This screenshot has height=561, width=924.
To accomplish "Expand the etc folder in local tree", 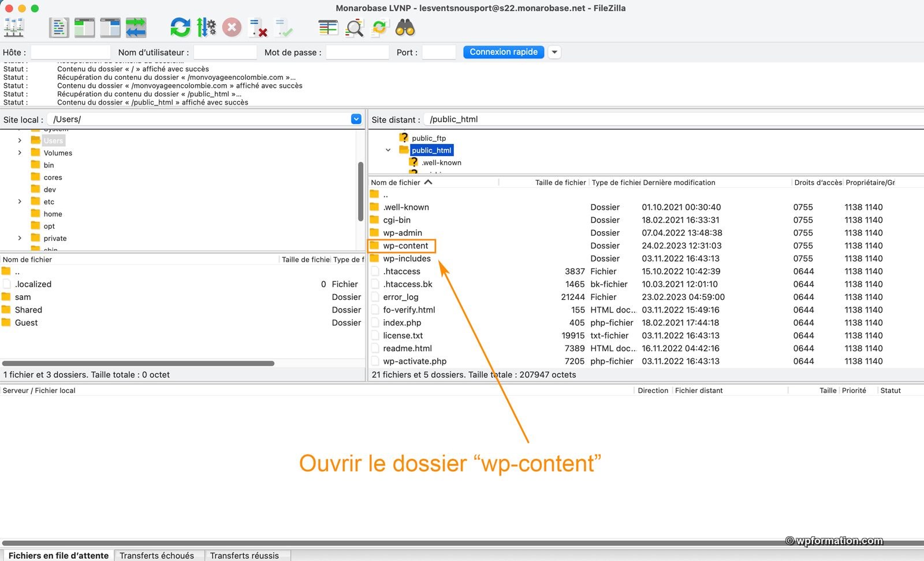I will tap(20, 202).
